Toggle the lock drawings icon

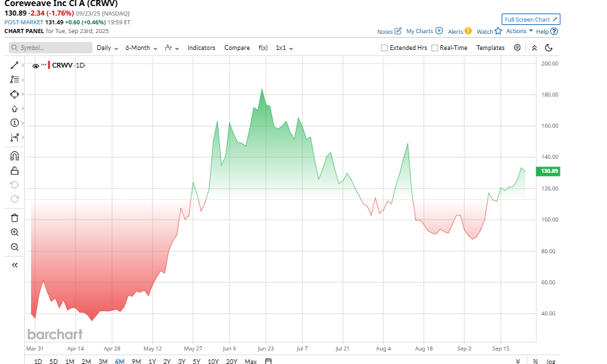click(14, 171)
